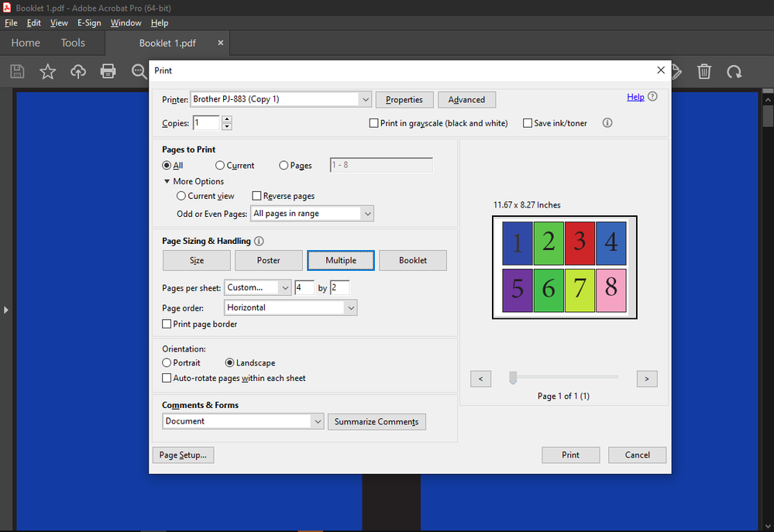Click the Help link in dialog
This screenshot has width=774, height=532.
click(635, 97)
